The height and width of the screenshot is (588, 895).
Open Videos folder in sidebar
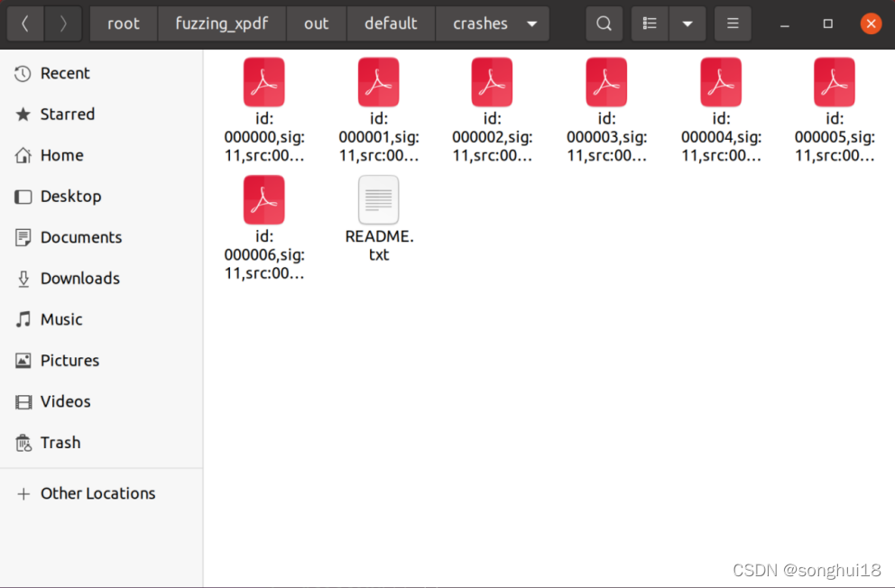coord(102,402)
